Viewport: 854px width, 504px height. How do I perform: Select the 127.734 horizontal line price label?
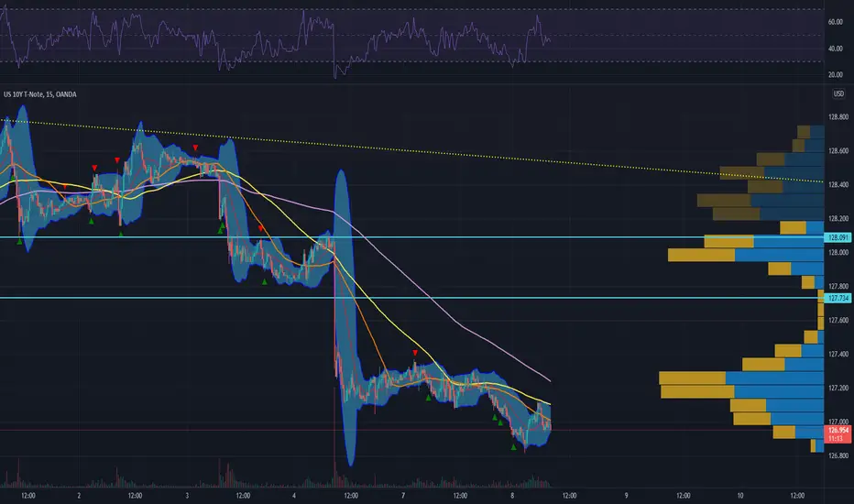[838, 298]
